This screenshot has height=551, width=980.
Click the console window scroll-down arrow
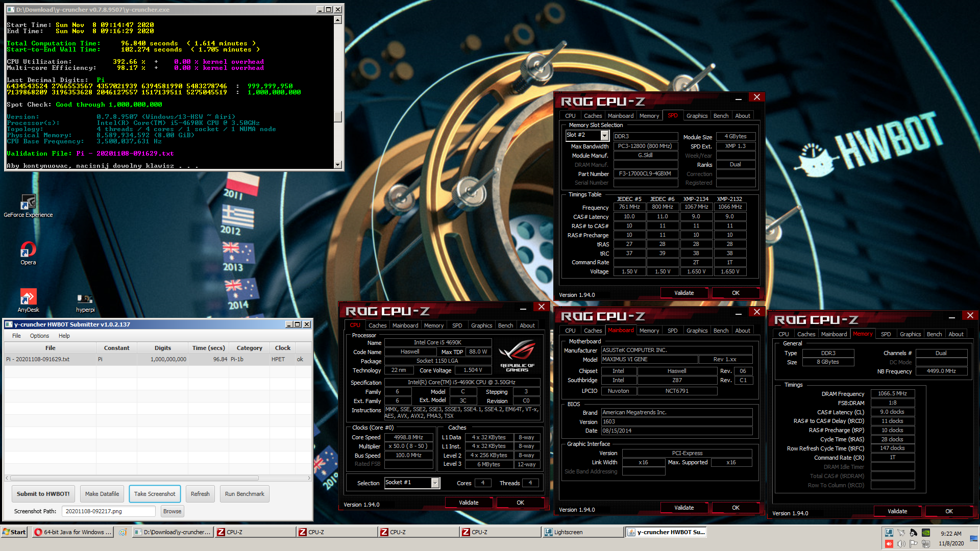tap(337, 165)
